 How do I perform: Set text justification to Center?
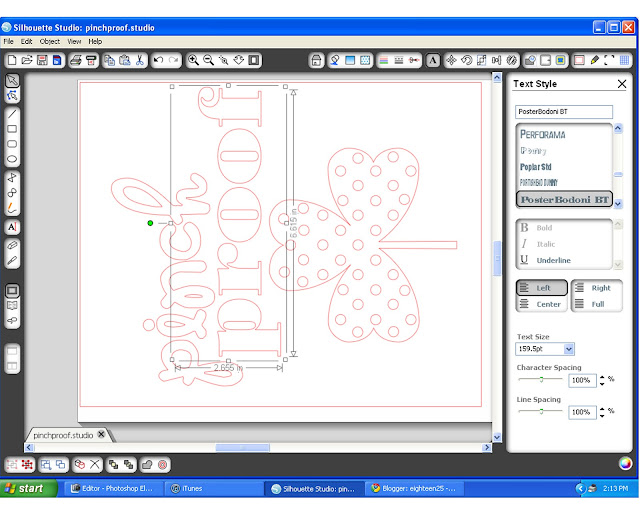(x=542, y=304)
